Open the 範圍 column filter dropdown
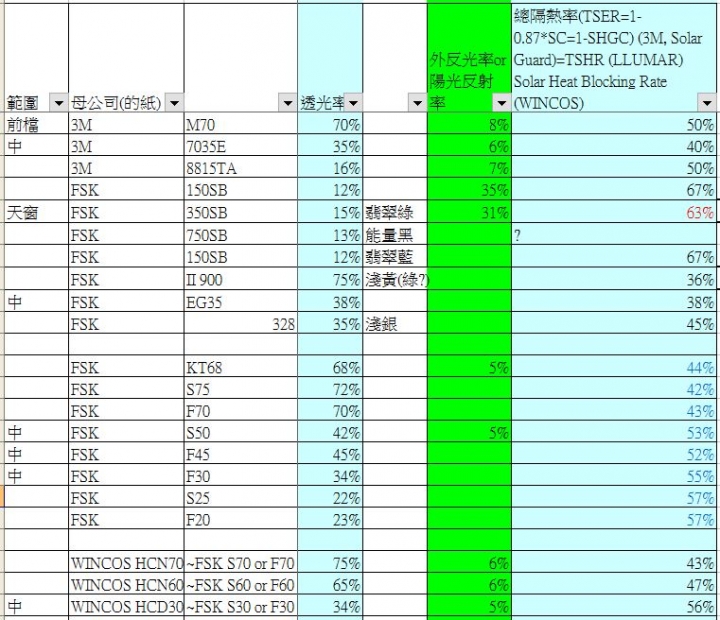720x620 pixels. tap(59, 103)
